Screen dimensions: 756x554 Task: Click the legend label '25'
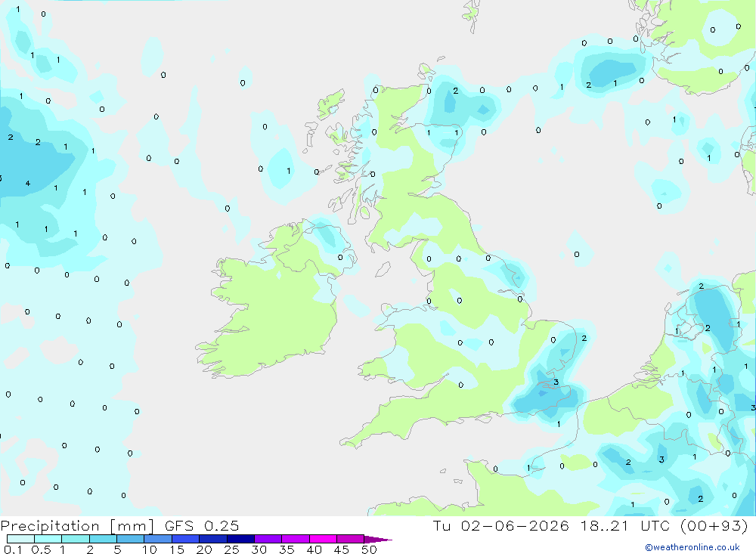[231, 549]
